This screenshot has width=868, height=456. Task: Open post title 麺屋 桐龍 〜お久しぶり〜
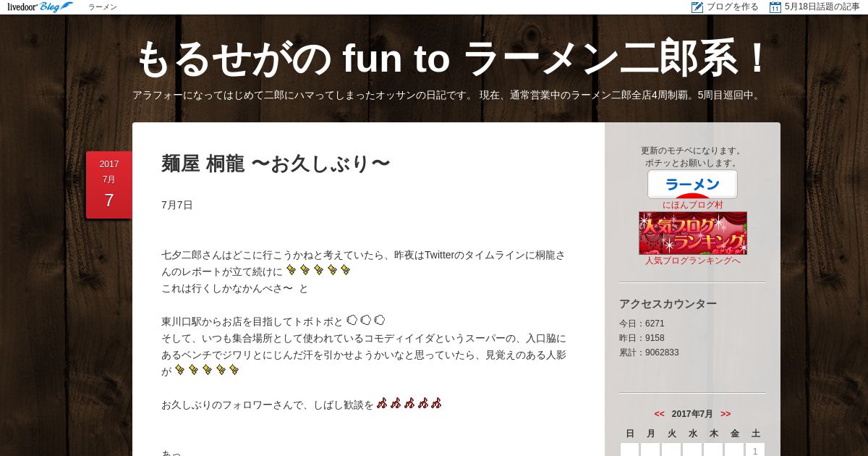[x=276, y=164]
